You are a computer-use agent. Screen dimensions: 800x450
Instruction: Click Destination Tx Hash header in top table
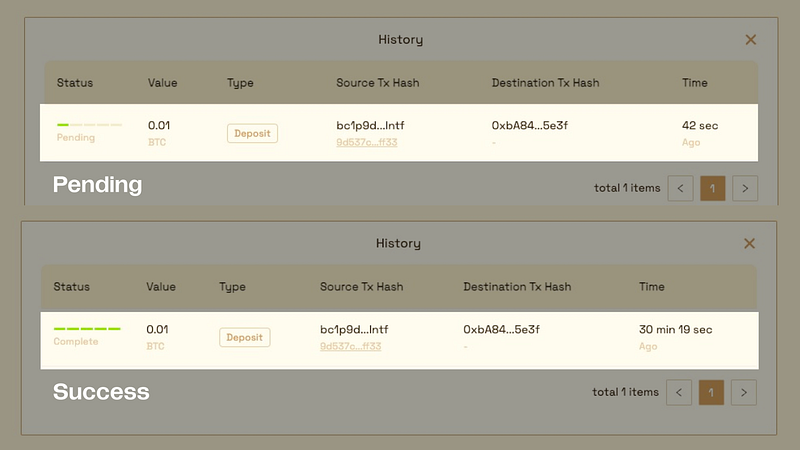coord(545,83)
